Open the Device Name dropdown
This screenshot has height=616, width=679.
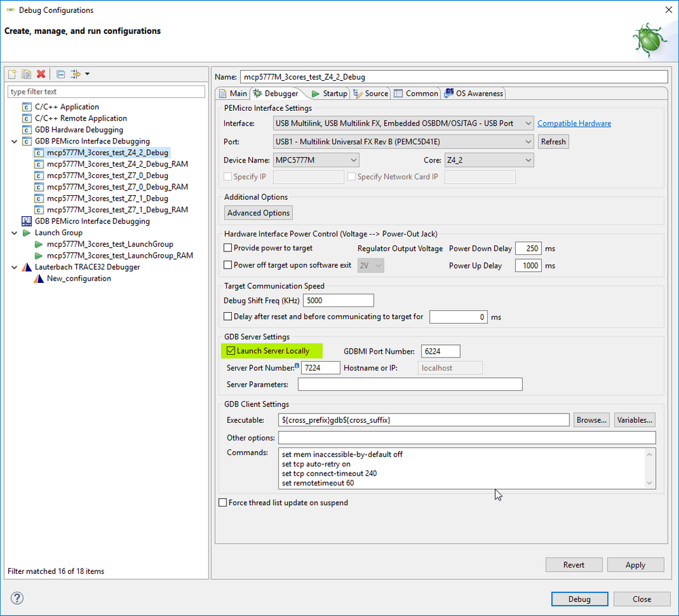point(316,160)
